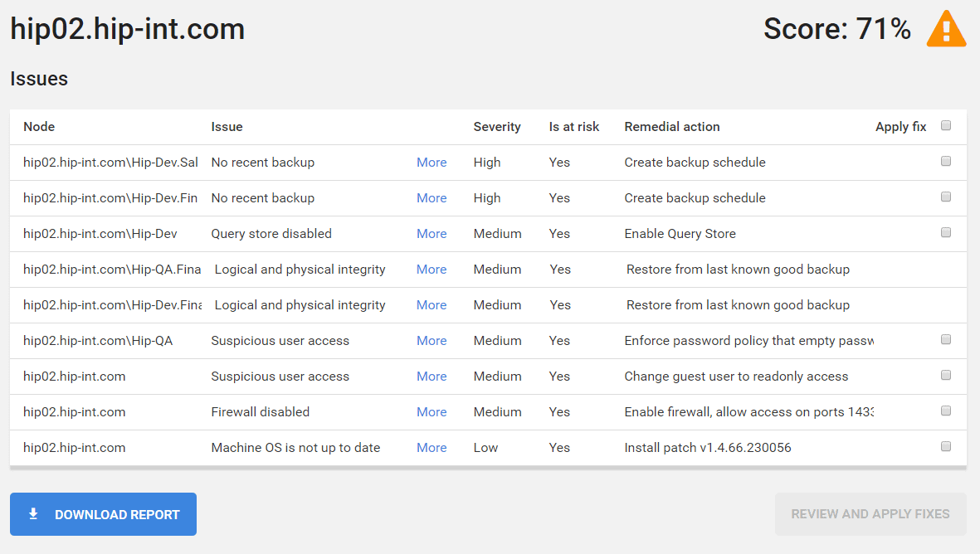Open More link for Firewall disabled issue
Screen dimensions: 980x554
coord(431,412)
